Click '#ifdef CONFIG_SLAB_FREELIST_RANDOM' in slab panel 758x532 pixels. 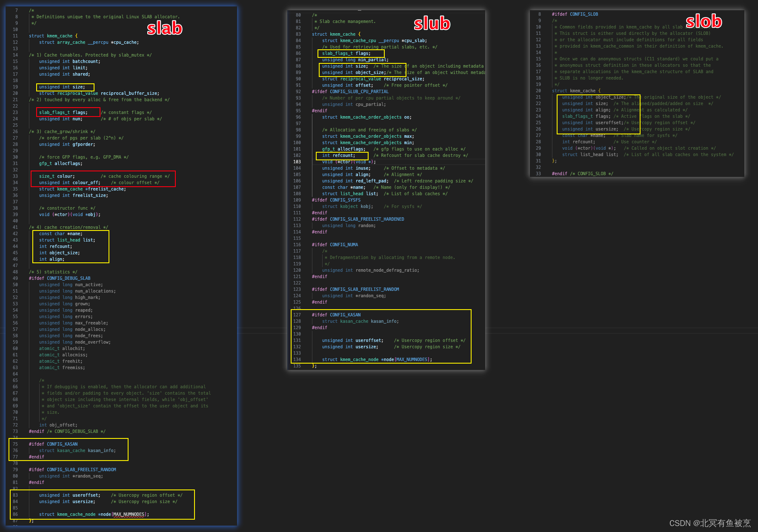point(72,469)
